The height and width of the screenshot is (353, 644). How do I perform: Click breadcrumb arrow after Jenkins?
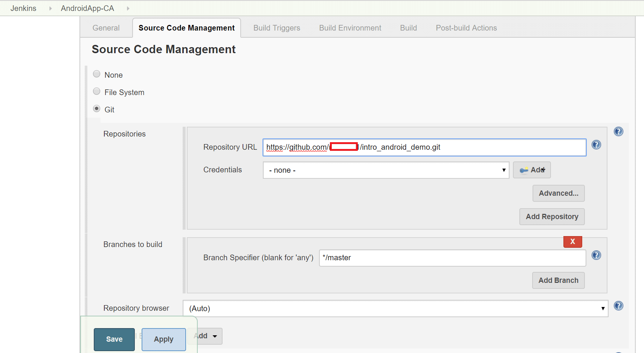pyautogui.click(x=50, y=8)
